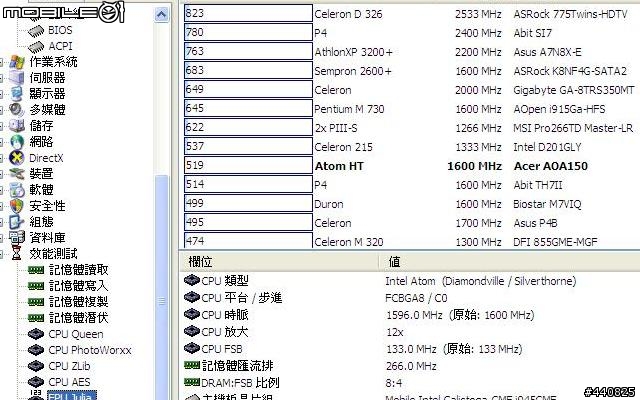
Task: Click the CPU PhotoWorxx chip icon
Action: [36, 350]
